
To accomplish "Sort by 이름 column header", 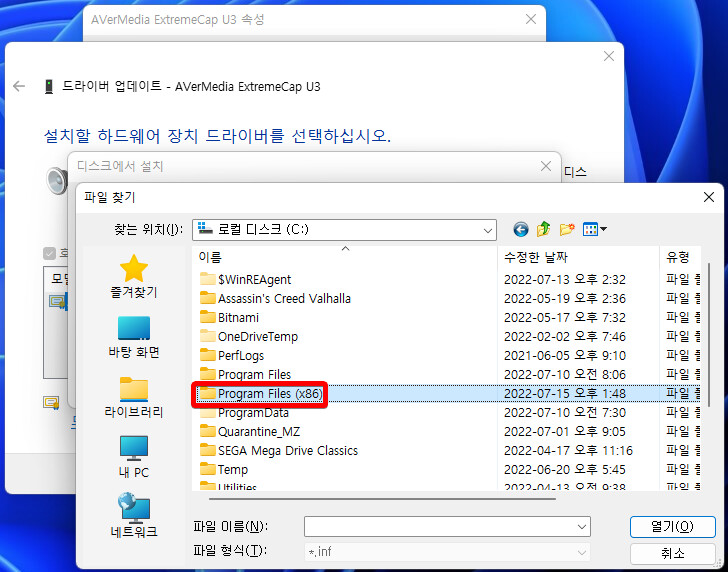I will click(340, 257).
